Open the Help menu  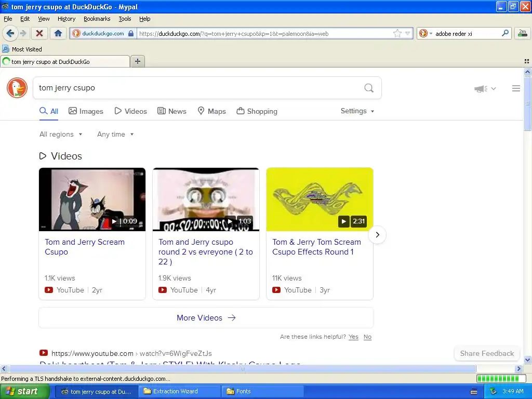(145, 19)
